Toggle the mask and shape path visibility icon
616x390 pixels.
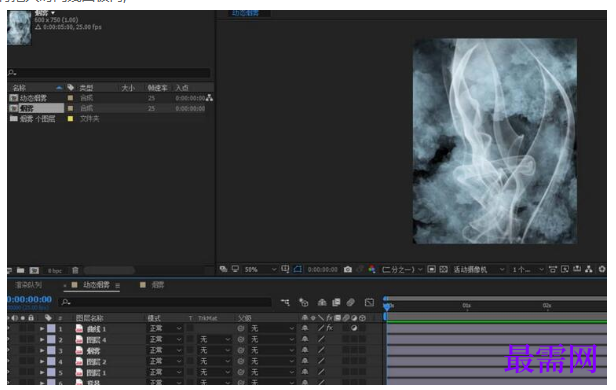pos(298,269)
